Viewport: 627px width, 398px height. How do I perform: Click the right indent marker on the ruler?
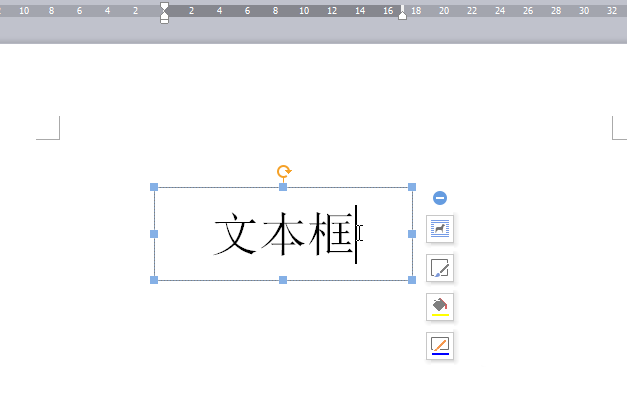pos(402,15)
